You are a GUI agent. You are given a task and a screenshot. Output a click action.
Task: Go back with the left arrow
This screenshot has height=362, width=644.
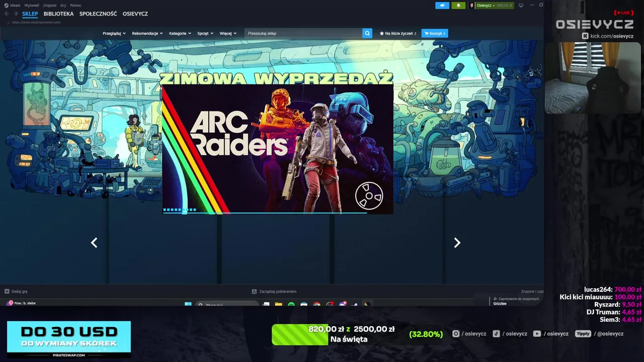pos(7,14)
